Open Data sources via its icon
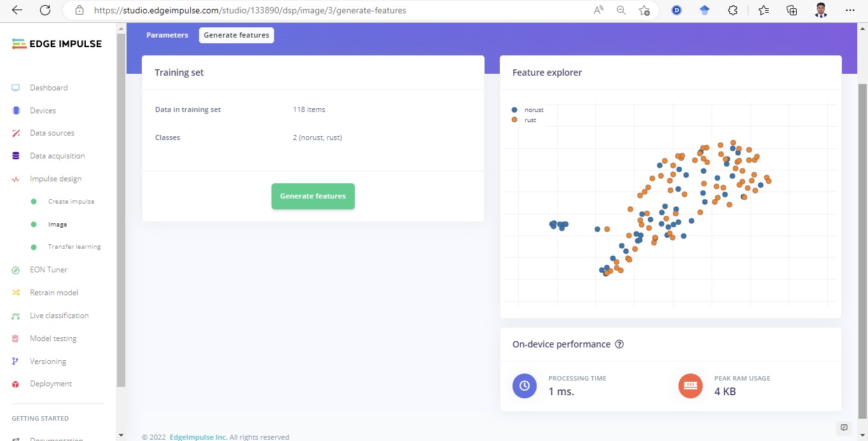868x441 pixels. 16,133
